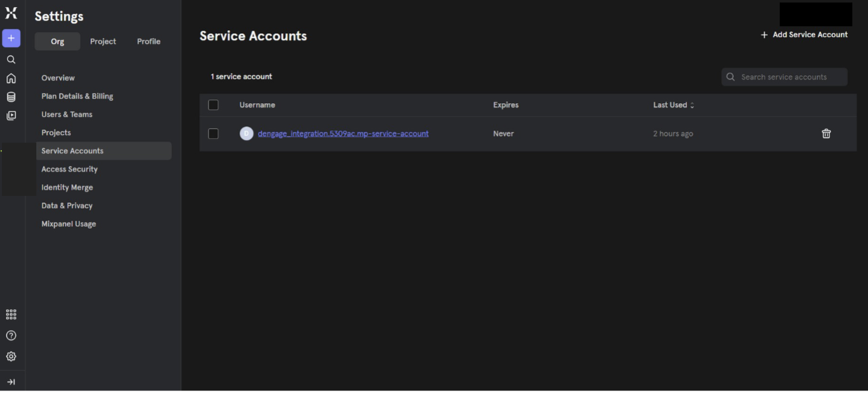
Task: Click Add Service Account button
Action: [x=804, y=35]
